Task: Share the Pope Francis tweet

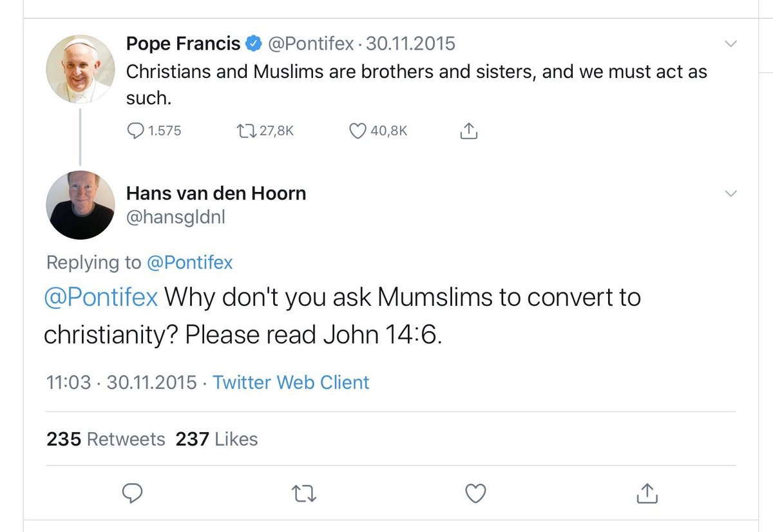Action: [468, 131]
